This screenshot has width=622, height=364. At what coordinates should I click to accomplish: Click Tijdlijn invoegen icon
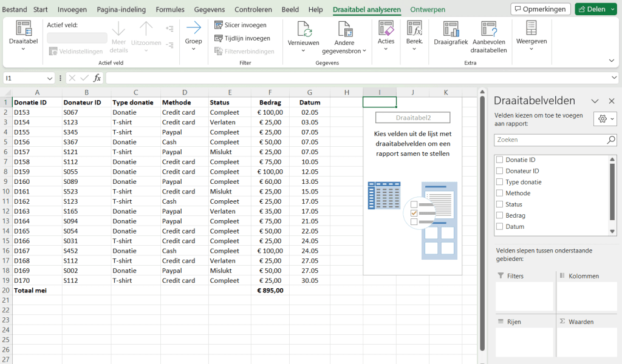point(219,38)
